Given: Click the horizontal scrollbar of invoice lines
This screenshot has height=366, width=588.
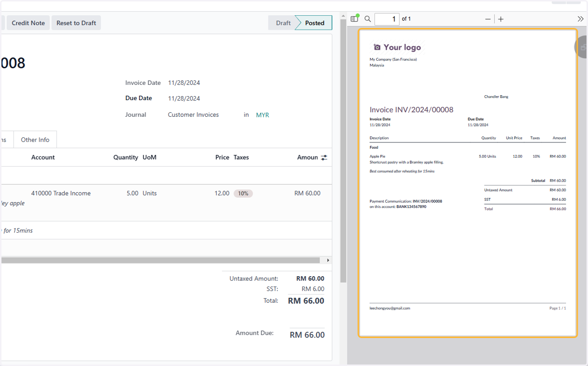Looking at the screenshot, I should pyautogui.click(x=160, y=260).
